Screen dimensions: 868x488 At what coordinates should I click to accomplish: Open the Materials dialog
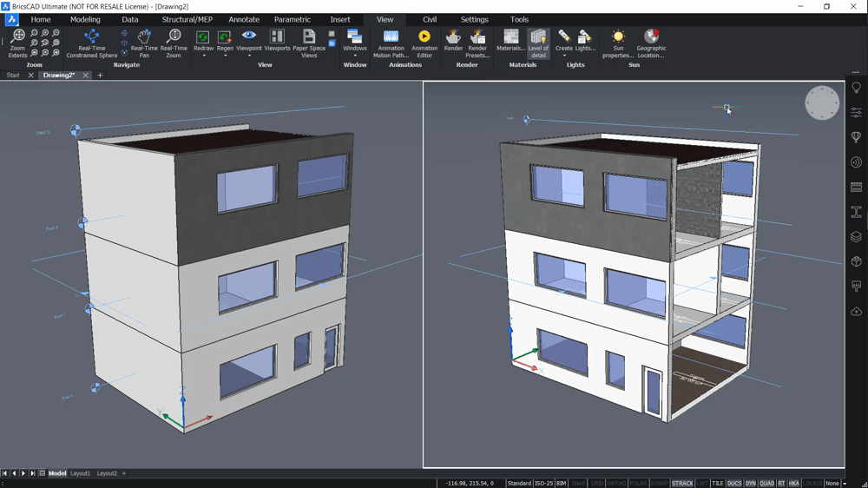tap(511, 41)
